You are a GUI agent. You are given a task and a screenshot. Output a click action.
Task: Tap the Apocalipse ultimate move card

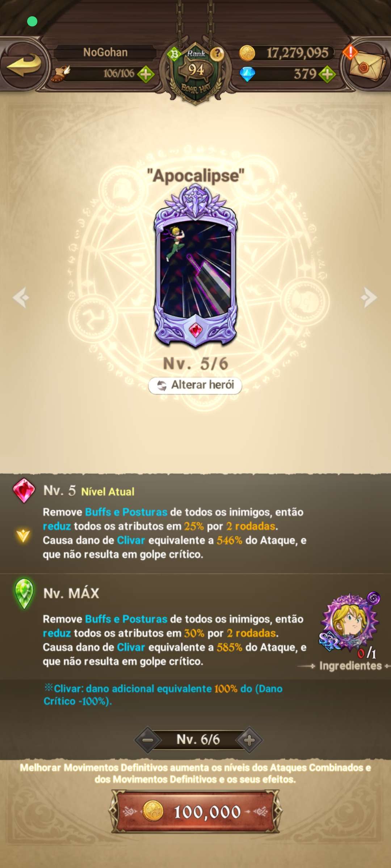click(196, 266)
